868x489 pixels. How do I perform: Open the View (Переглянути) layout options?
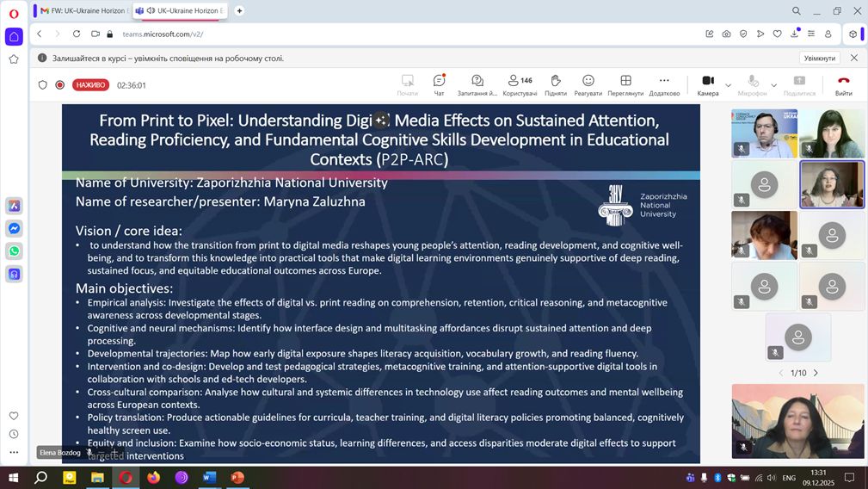pyautogui.click(x=625, y=84)
